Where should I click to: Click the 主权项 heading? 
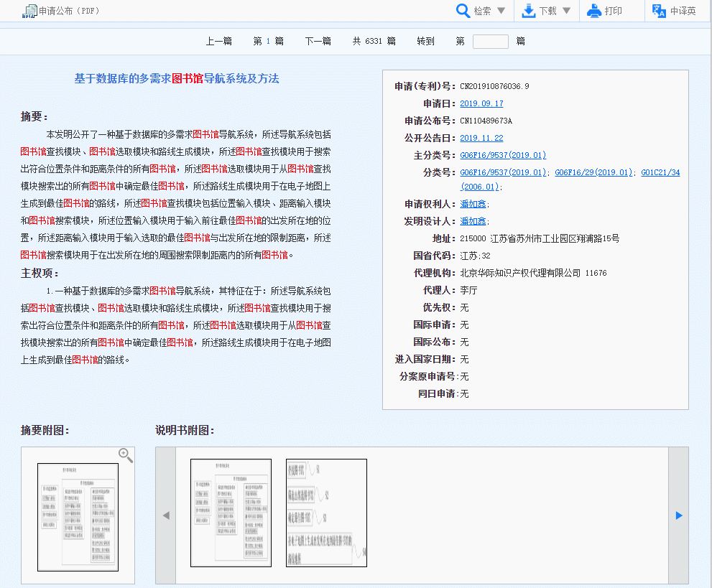40,273
